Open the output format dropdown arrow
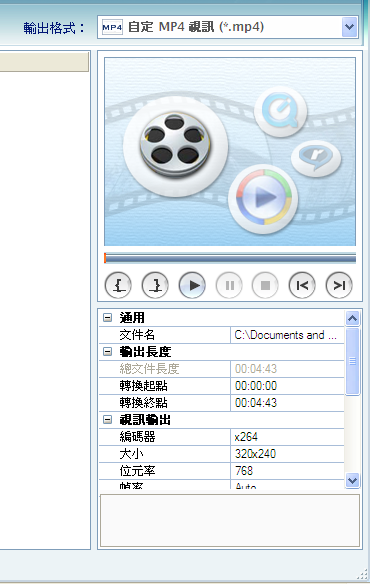370x584 pixels. click(349, 27)
